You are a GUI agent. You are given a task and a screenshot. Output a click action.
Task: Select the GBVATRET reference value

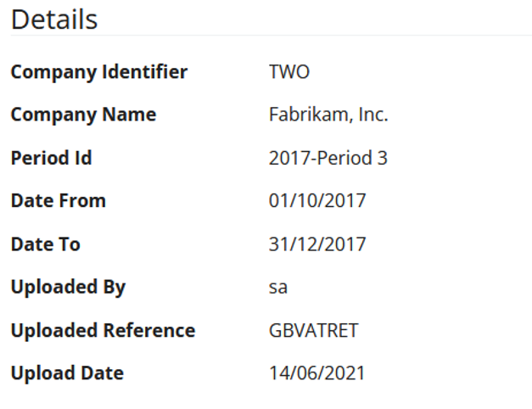(313, 330)
